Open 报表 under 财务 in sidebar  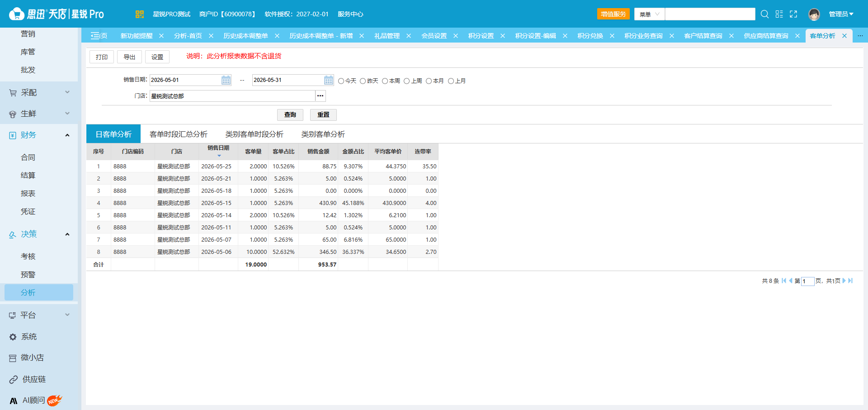pyautogui.click(x=28, y=193)
